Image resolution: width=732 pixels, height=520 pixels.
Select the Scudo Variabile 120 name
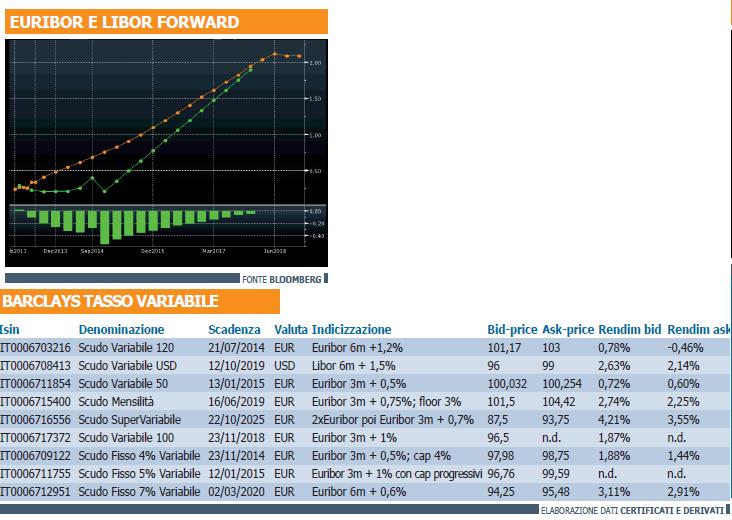pos(126,348)
